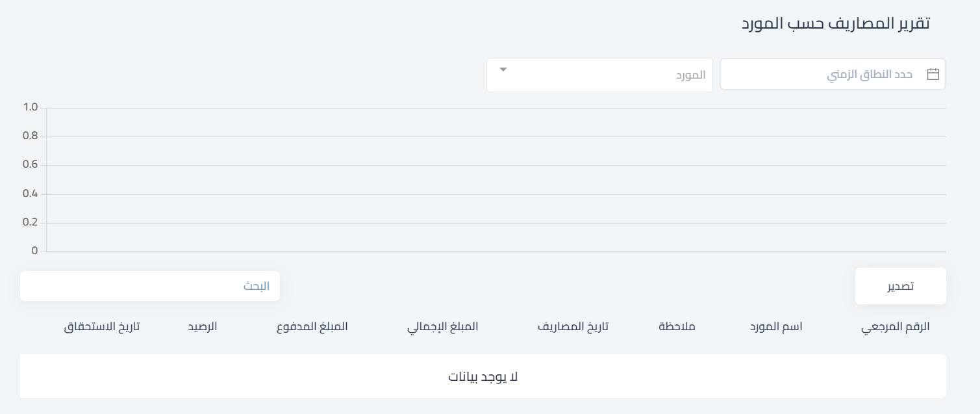This screenshot has height=414, width=980.
Task: Click the calendar icon in date range field
Action: tap(933, 74)
